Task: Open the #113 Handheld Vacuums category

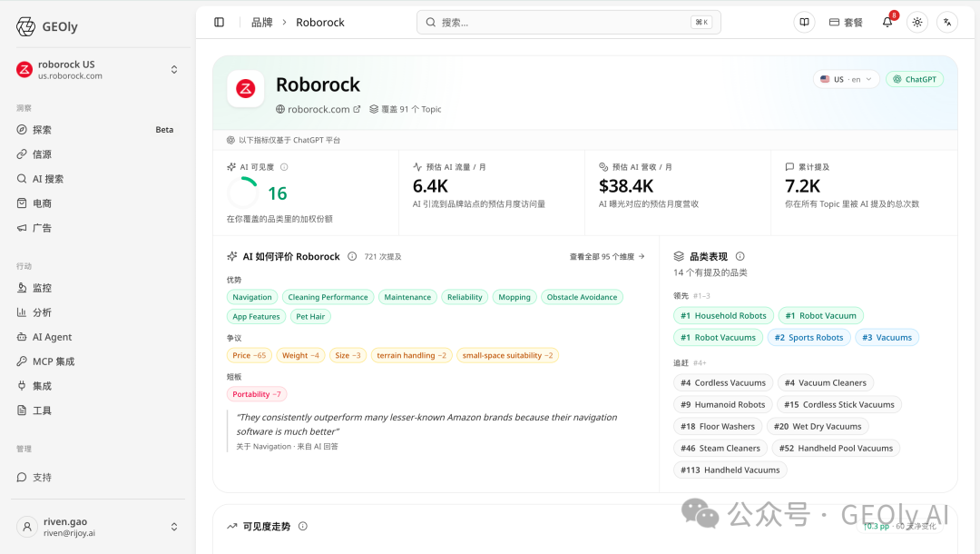Action: pos(730,470)
